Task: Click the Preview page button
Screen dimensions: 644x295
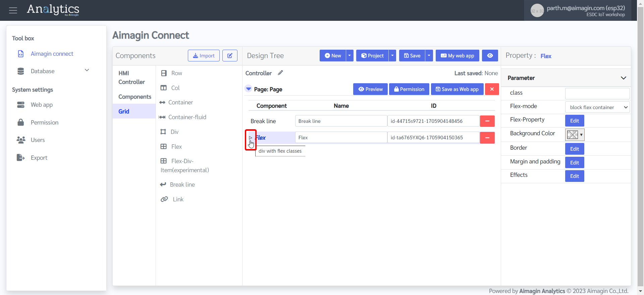Action: coord(370,89)
